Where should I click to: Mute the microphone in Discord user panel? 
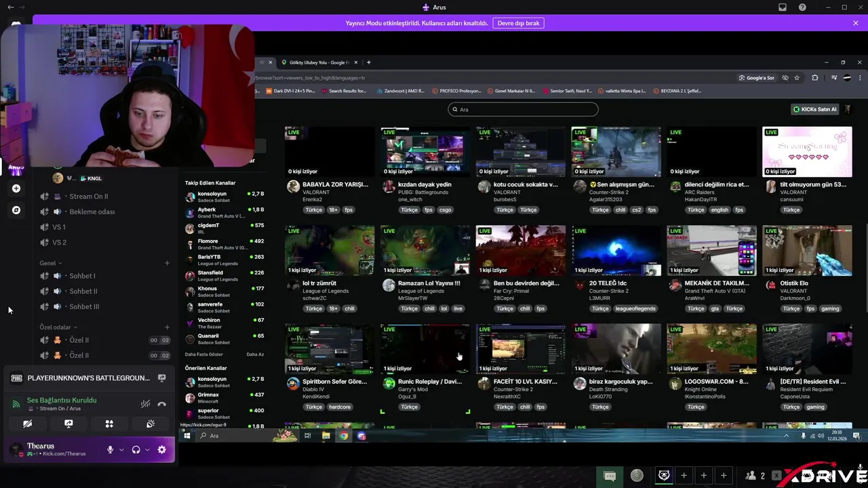pyautogui.click(x=110, y=449)
